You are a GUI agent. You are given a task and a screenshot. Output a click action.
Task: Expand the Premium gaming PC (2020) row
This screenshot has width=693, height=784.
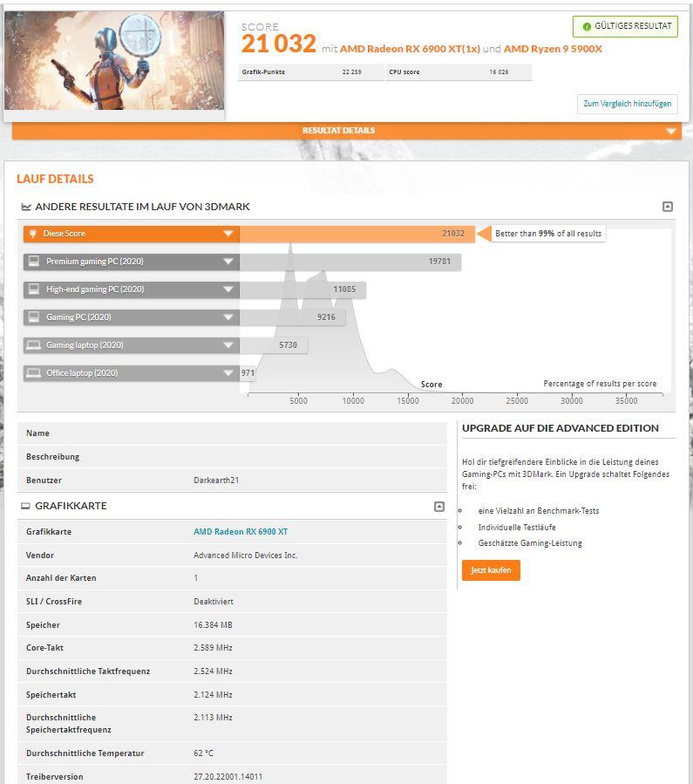point(131,262)
